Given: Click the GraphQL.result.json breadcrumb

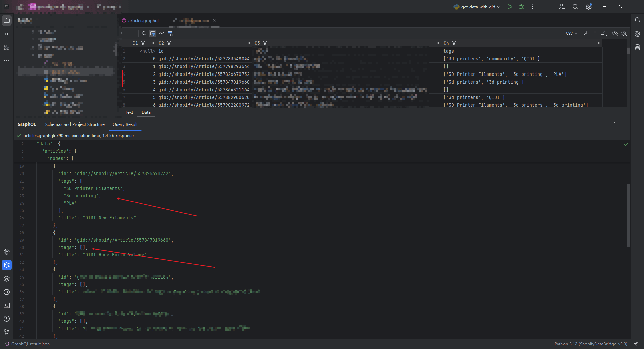Looking at the screenshot, I should (x=30, y=344).
